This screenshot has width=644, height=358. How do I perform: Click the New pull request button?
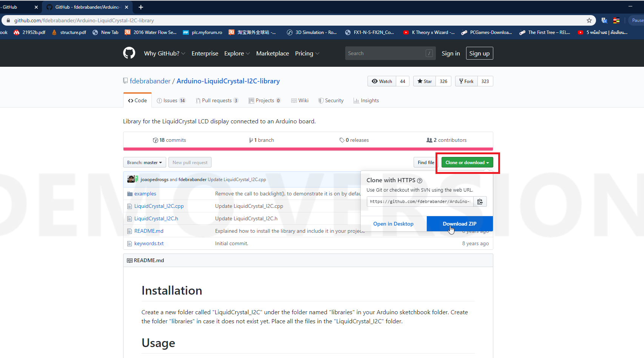pos(190,162)
